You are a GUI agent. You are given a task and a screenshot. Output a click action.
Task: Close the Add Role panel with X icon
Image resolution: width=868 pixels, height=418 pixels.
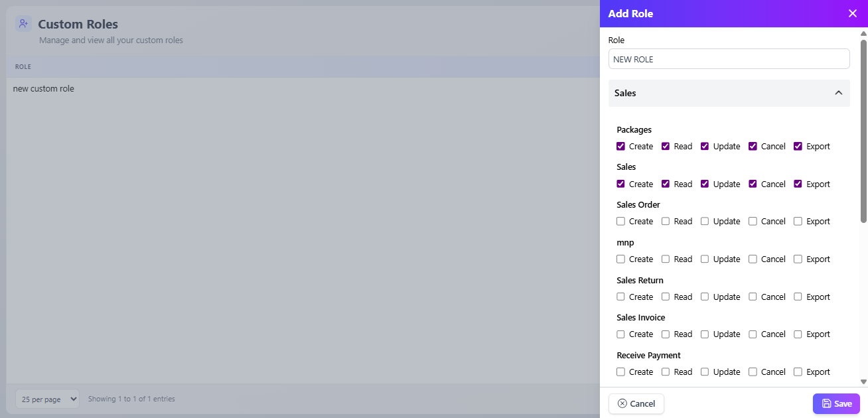click(x=853, y=13)
